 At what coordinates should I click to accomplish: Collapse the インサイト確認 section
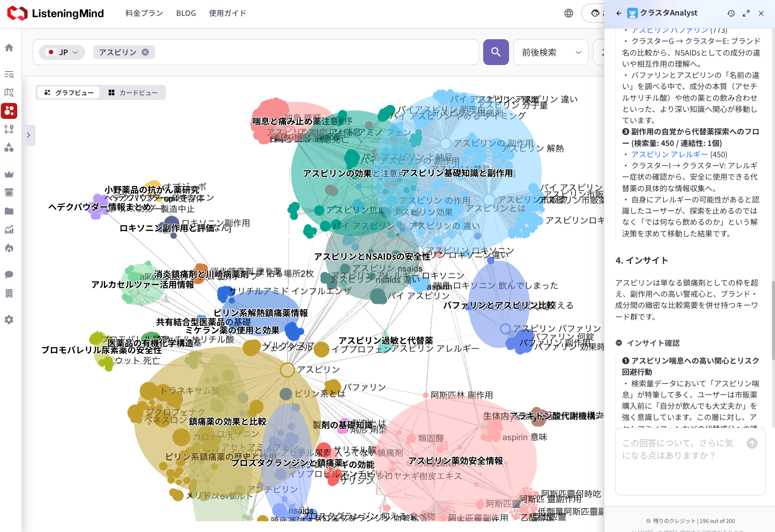(619, 343)
